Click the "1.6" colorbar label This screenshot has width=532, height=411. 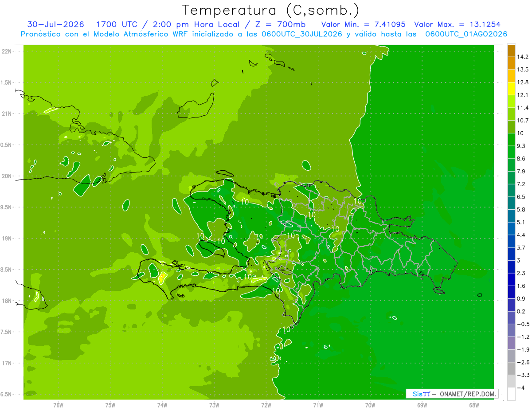(521, 286)
